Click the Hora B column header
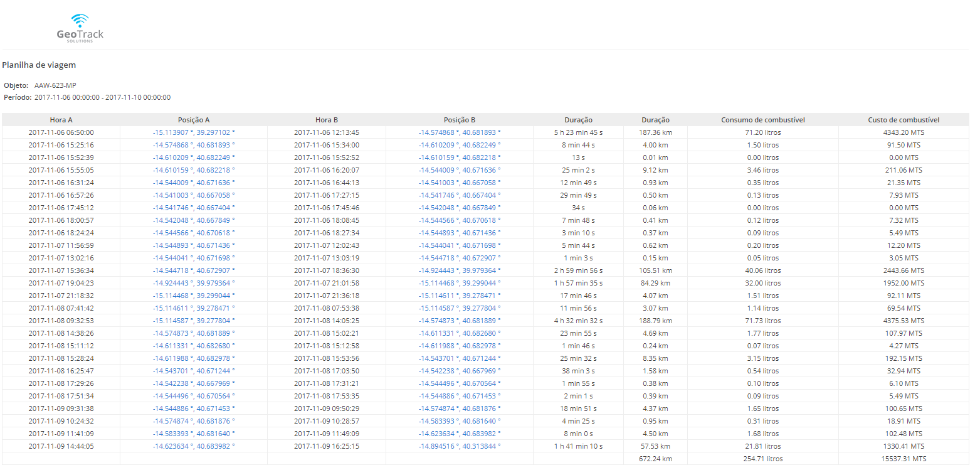The height and width of the screenshot is (470, 980). [x=326, y=120]
